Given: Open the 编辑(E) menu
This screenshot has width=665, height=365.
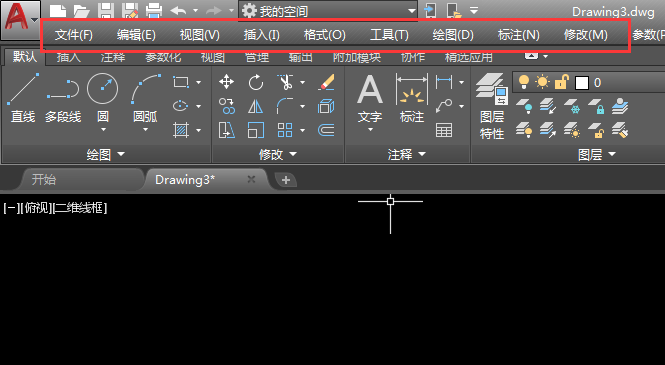Looking at the screenshot, I should (x=136, y=35).
